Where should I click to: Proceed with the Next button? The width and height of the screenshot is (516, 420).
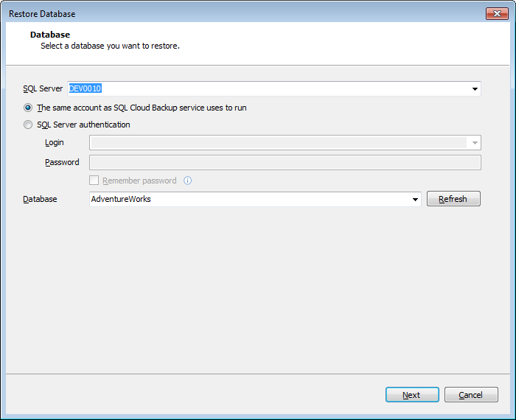click(x=412, y=395)
